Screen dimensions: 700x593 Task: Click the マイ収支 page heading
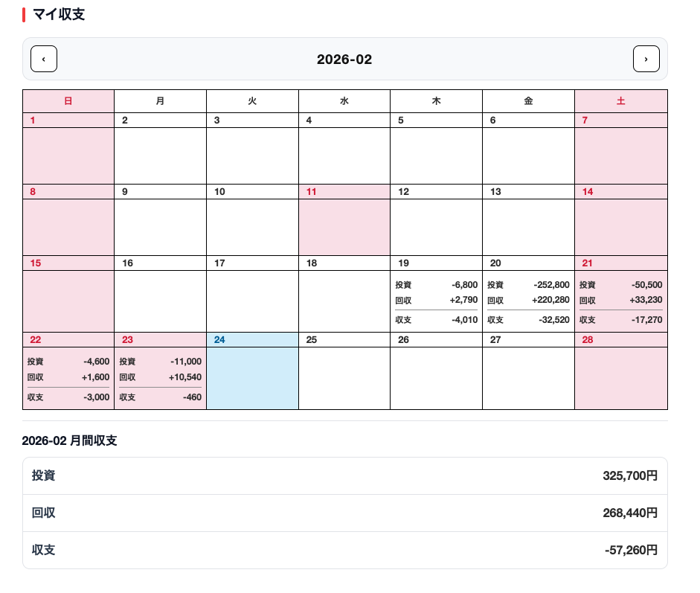coord(59,15)
